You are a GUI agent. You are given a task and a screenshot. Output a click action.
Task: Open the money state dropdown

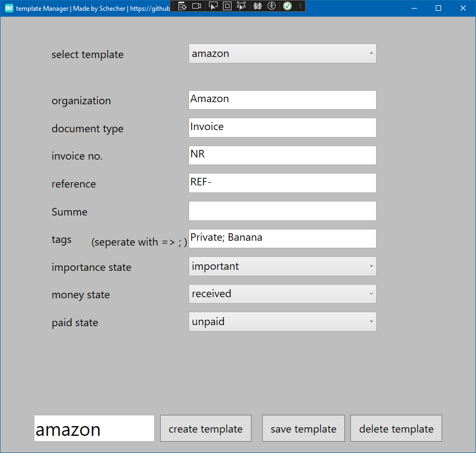pyautogui.click(x=282, y=294)
